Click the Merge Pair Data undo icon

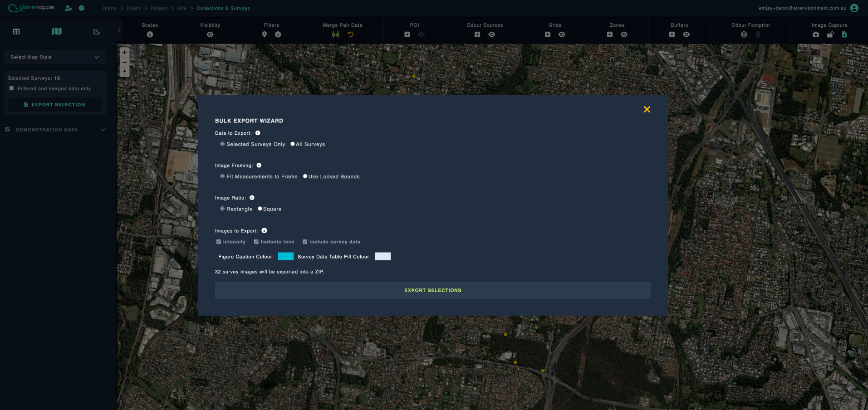pyautogui.click(x=350, y=34)
